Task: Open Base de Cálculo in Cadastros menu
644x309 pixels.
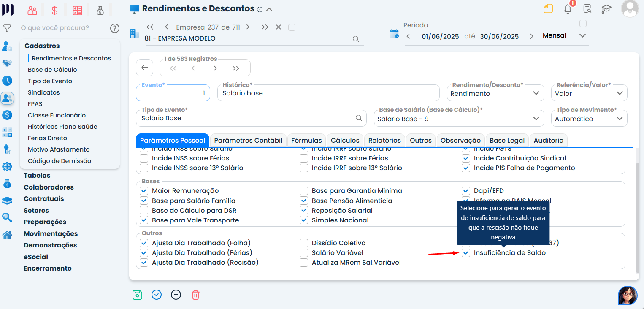Action: click(x=52, y=70)
